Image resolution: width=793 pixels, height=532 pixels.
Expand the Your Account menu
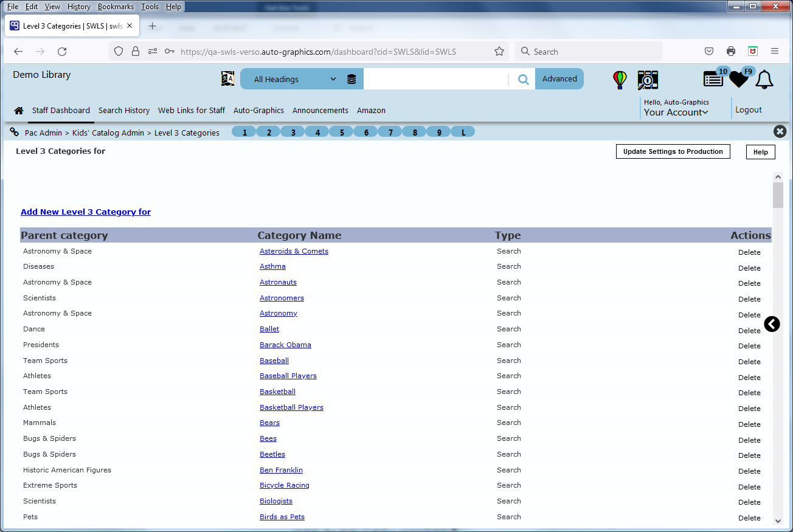coord(676,112)
